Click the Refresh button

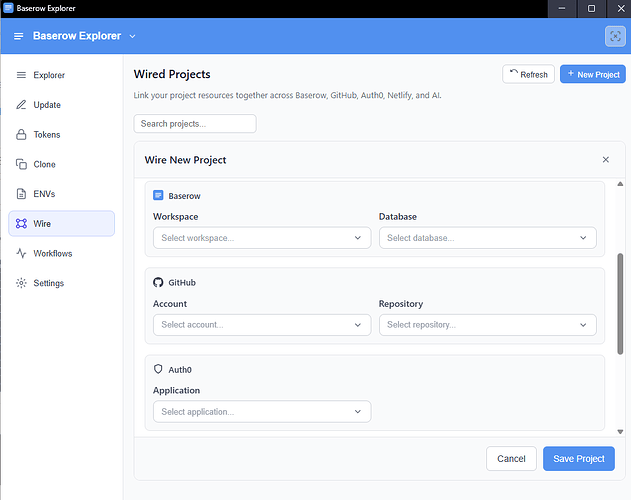[x=528, y=74]
